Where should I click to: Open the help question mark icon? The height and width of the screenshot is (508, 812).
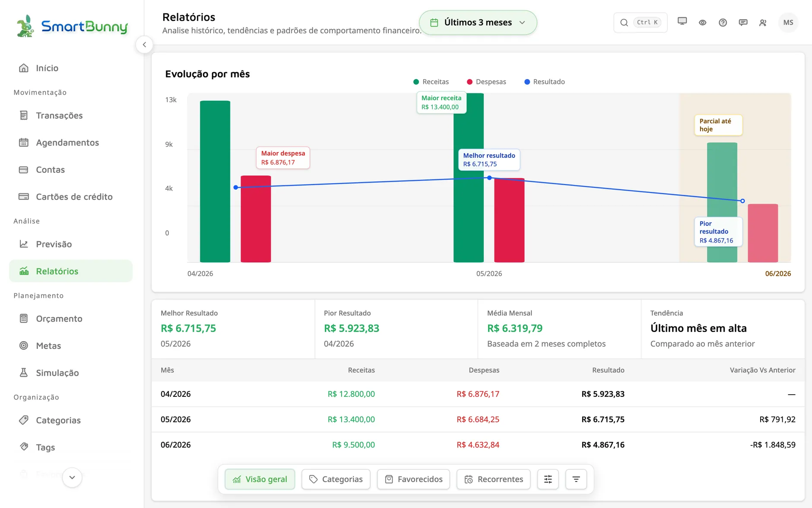point(723,22)
